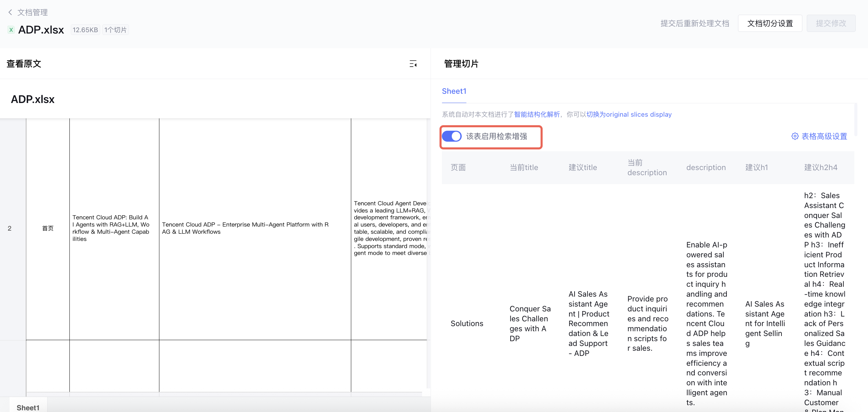Viewport: 868px width, 412px height.
Task: Click 切换为original slices display link
Action: tap(629, 114)
